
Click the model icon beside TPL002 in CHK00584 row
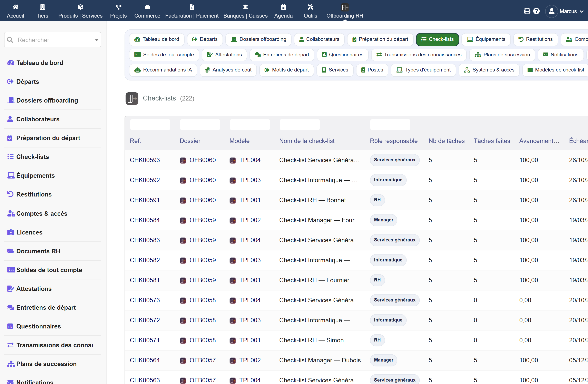pyautogui.click(x=233, y=220)
